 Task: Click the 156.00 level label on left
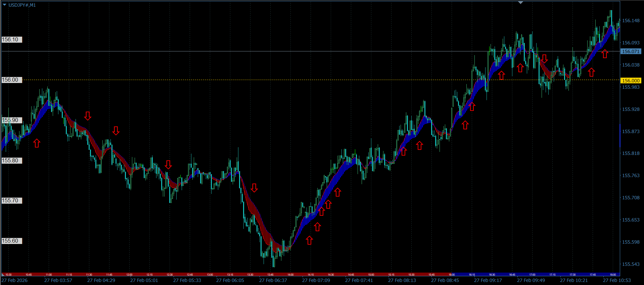click(12, 80)
